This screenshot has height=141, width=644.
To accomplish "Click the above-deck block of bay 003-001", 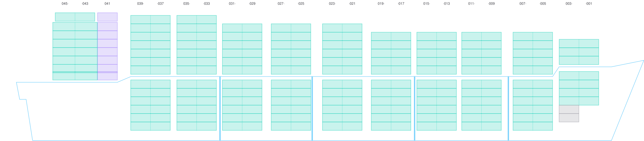I will (579, 52).
